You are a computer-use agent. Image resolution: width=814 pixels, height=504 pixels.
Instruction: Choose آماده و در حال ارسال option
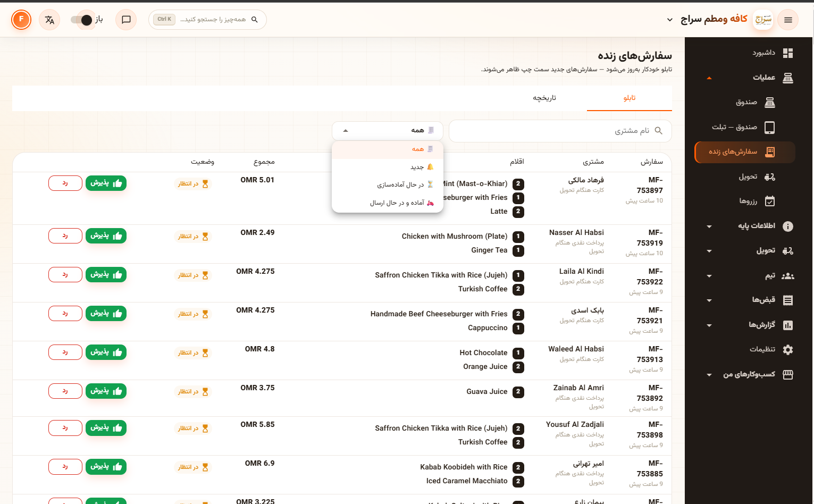point(388,203)
